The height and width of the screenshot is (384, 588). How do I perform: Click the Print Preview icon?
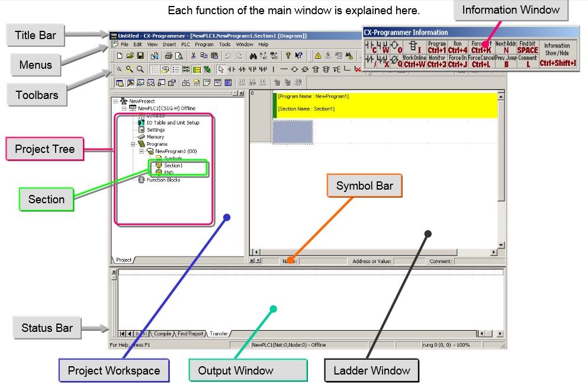[x=179, y=56]
